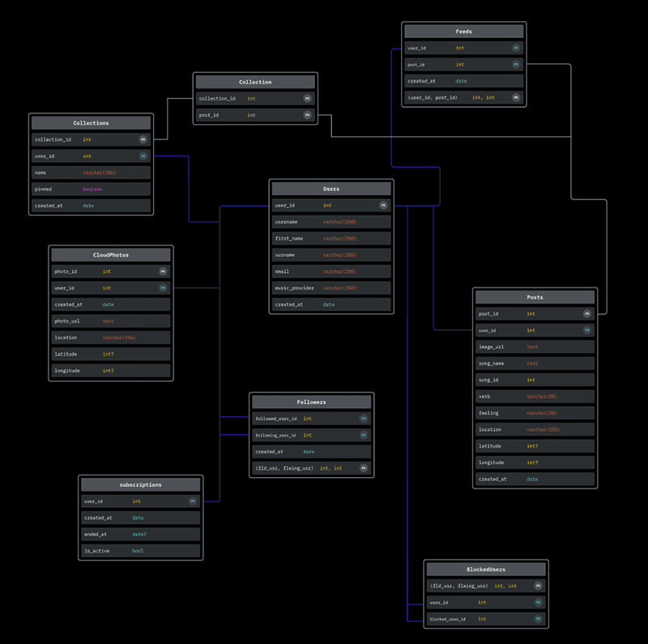Screen dimensions: 648x644
Task: Click the verb field in Posts
Action: click(x=535, y=396)
